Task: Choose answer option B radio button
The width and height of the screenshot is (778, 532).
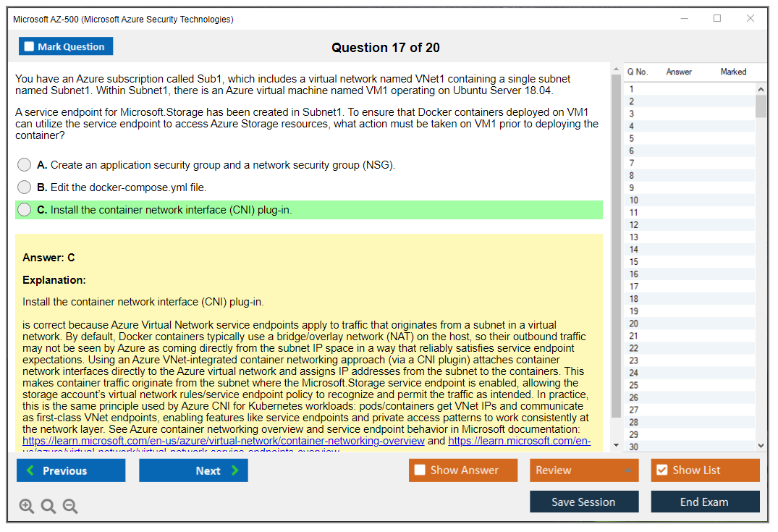Action: tap(25, 187)
